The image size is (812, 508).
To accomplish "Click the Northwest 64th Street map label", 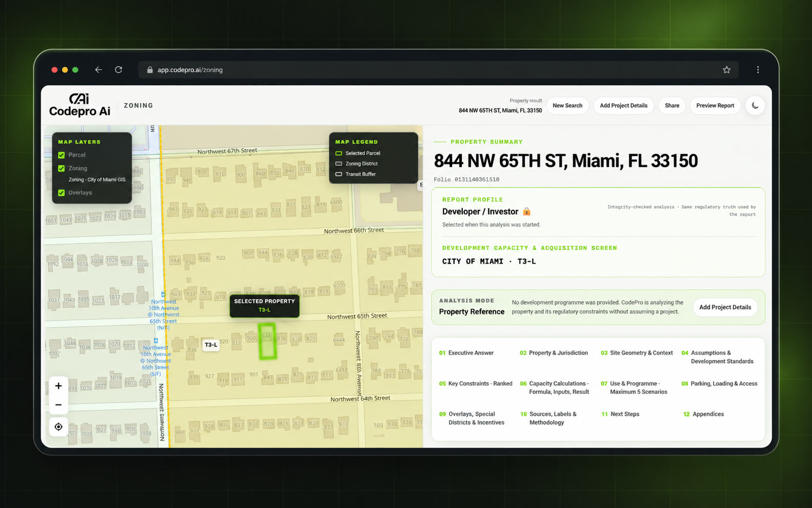I will tap(360, 399).
